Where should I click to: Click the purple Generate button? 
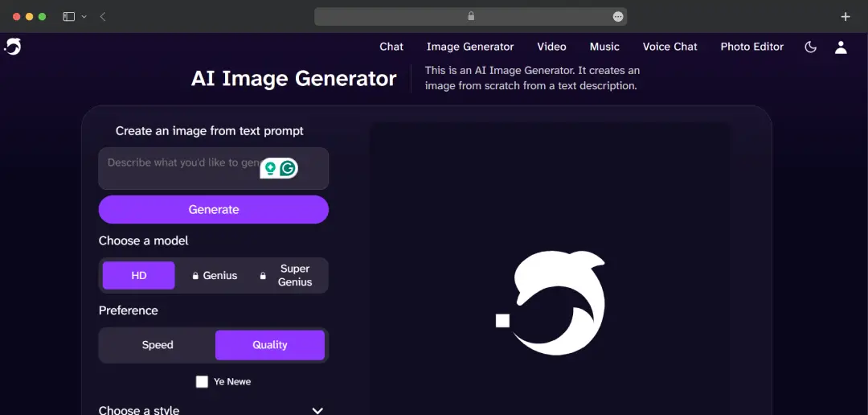[214, 209]
